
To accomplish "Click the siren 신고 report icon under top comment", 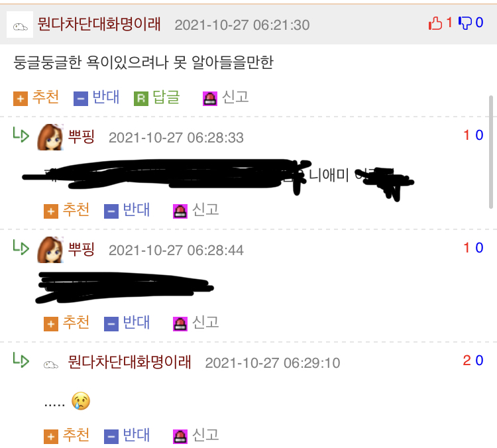I will (210, 99).
